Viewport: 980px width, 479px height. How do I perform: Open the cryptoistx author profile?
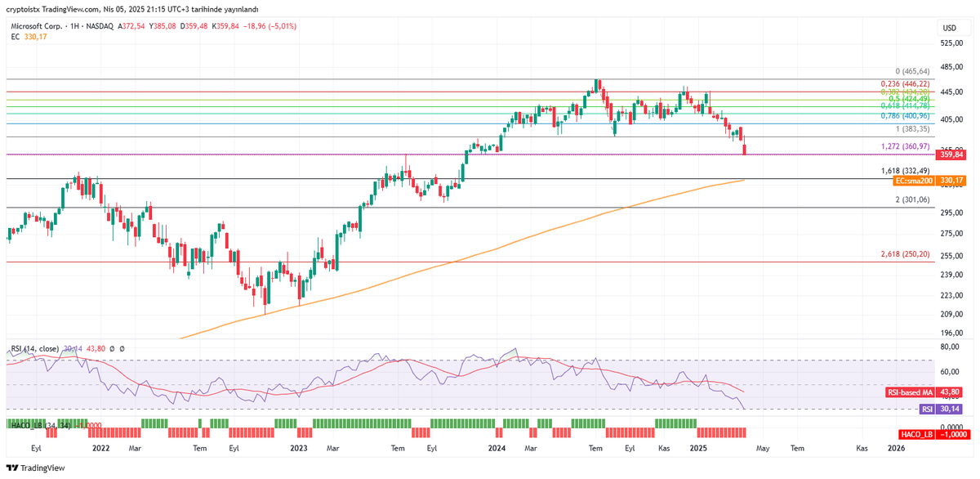tap(21, 7)
